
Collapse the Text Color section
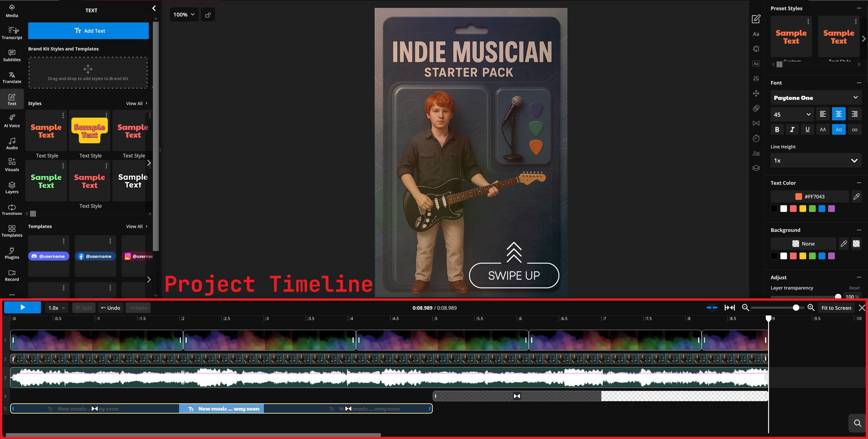[859, 183]
